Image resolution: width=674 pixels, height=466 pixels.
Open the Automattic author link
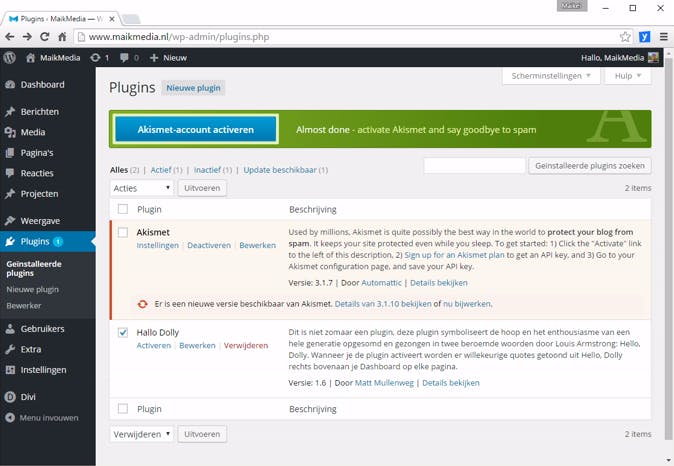[x=382, y=283]
